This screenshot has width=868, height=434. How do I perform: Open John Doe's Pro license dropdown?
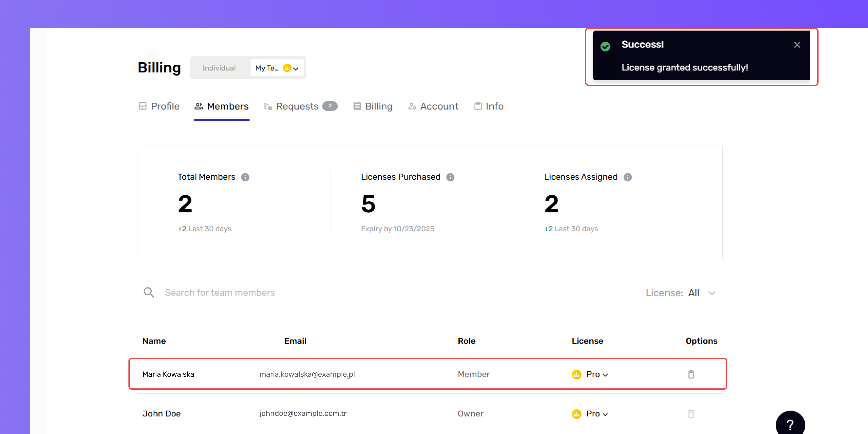597,414
